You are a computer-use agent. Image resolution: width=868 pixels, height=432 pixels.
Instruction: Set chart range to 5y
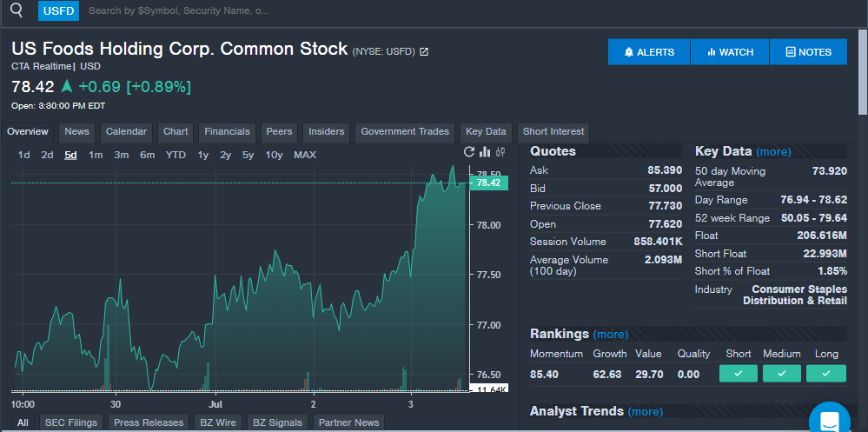[x=248, y=155]
